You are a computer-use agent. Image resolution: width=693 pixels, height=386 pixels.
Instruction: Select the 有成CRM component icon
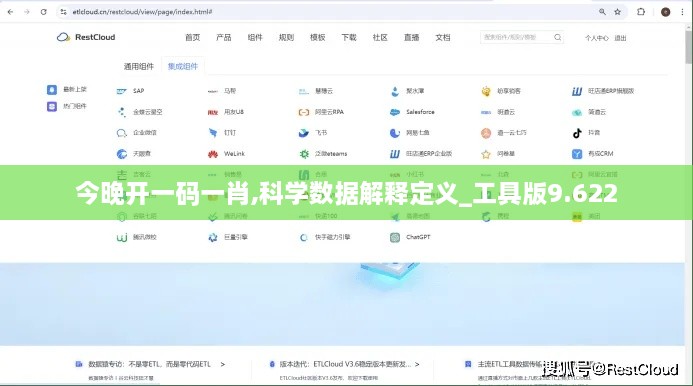point(577,154)
